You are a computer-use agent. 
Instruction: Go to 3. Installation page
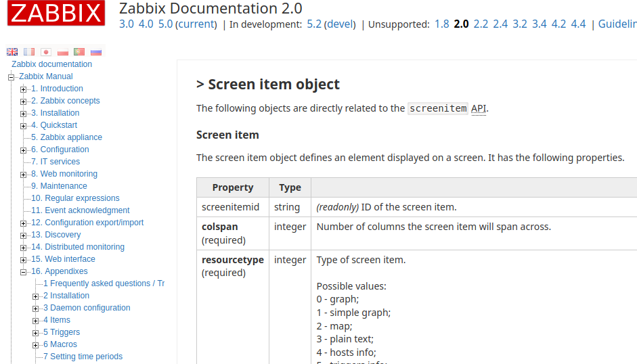pos(56,113)
